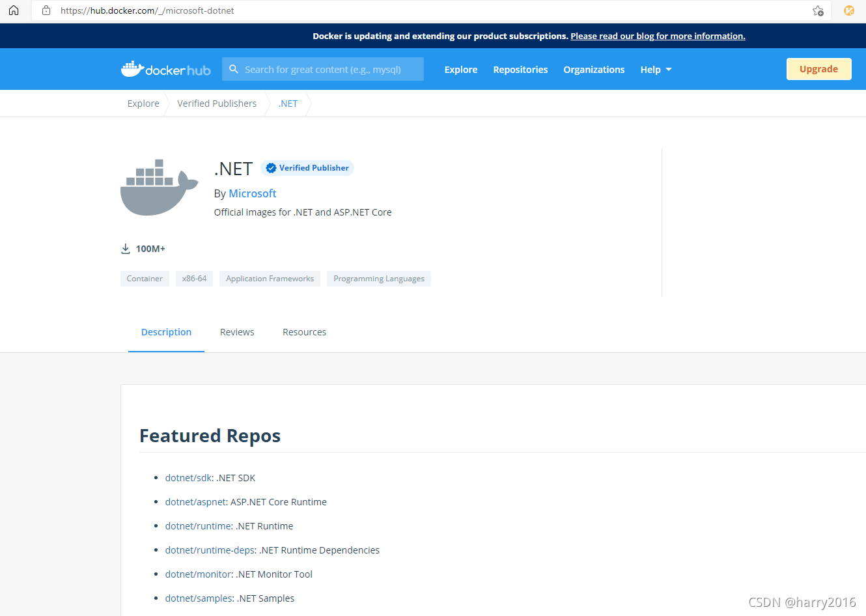This screenshot has width=866, height=616.
Task: Switch to the Resources tab
Action: click(x=304, y=332)
